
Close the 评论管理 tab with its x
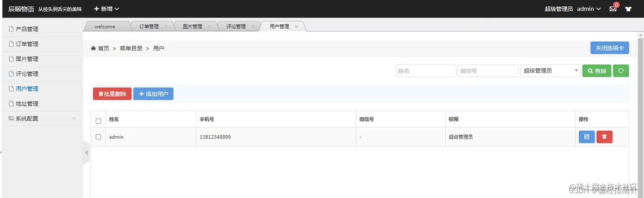coord(253,26)
